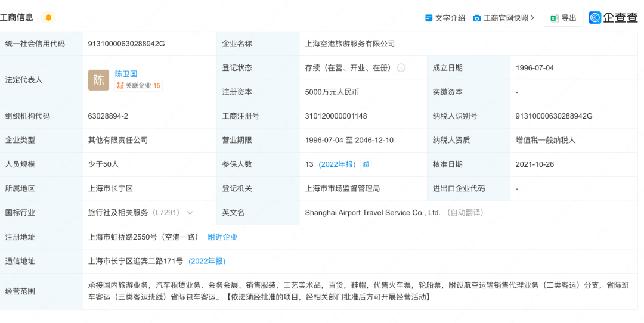
Task: Click the 文字介绍 document icon
Action: pyautogui.click(x=429, y=18)
